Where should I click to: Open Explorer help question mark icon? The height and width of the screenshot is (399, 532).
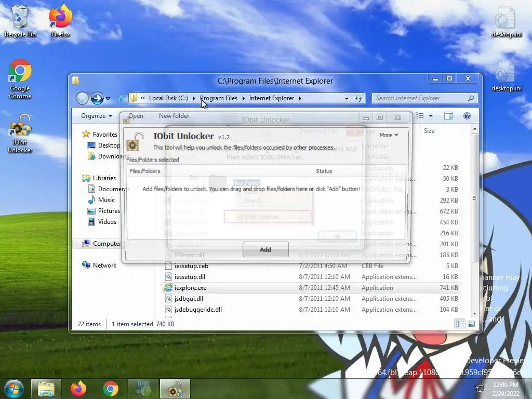(467, 116)
